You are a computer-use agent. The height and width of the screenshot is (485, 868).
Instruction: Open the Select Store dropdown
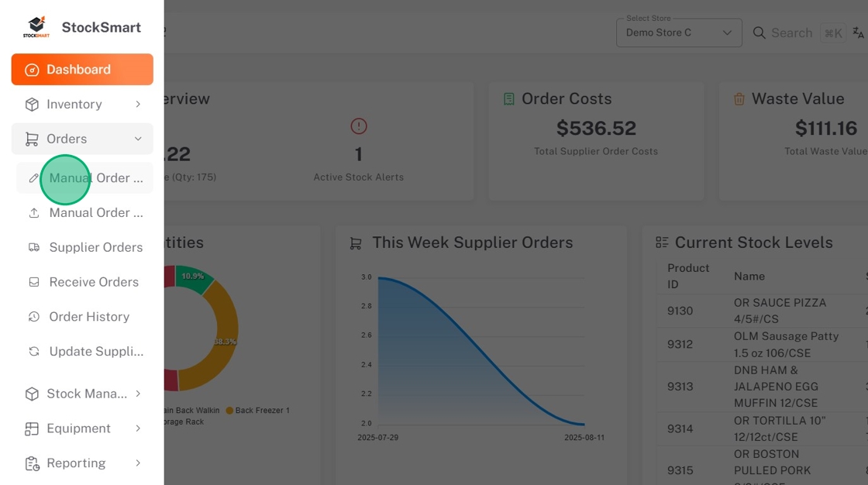point(679,33)
